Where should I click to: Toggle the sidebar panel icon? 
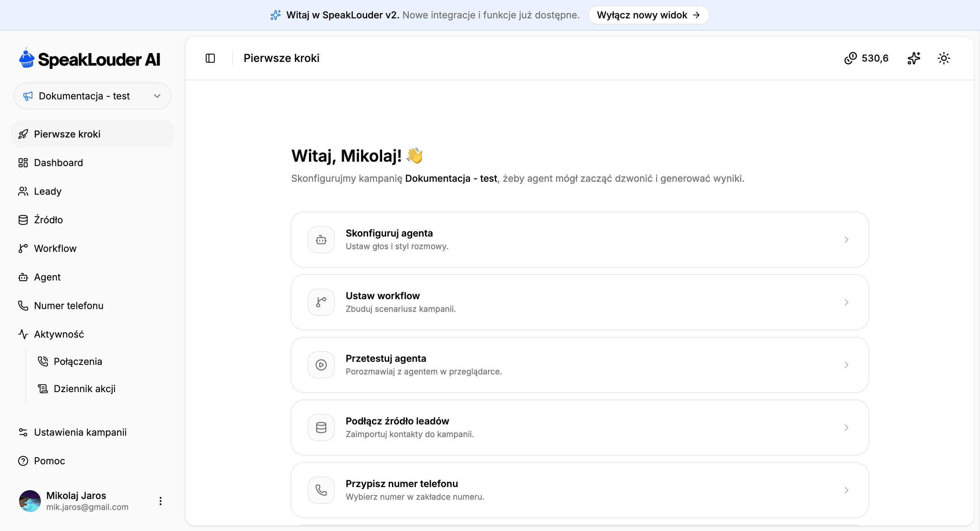[210, 58]
